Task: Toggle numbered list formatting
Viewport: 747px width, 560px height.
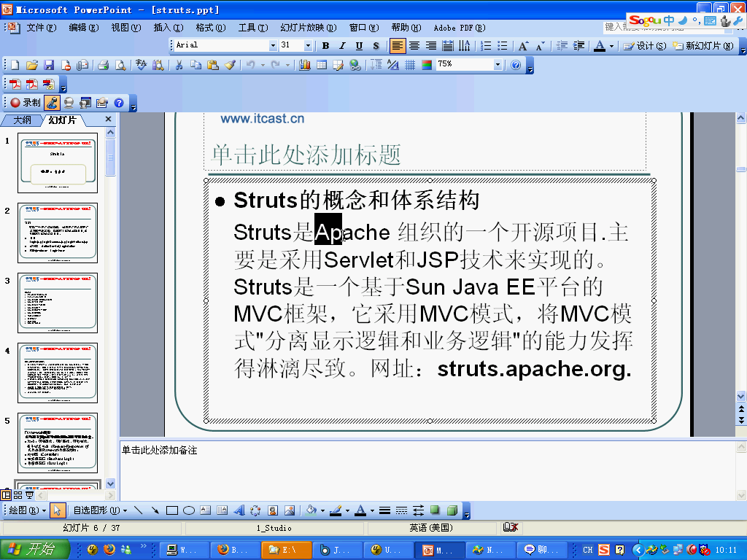Action: pyautogui.click(x=486, y=46)
